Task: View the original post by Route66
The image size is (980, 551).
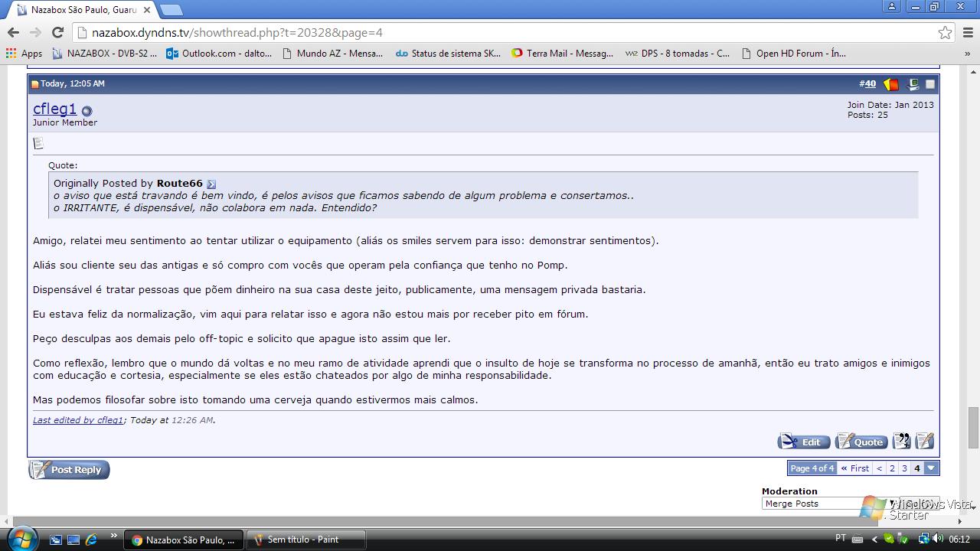Action: [x=211, y=184]
